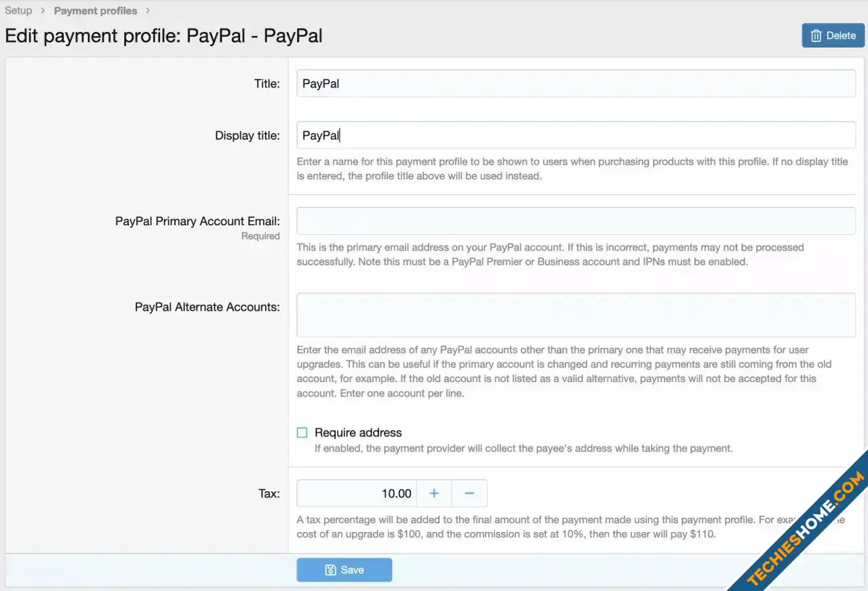Image resolution: width=868 pixels, height=591 pixels.
Task: Click the Required hint under Primary Account Email
Action: coord(260,236)
